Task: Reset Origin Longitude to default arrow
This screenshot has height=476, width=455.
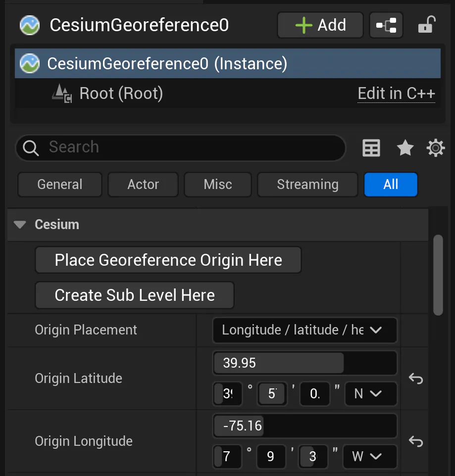Action: 416,441
